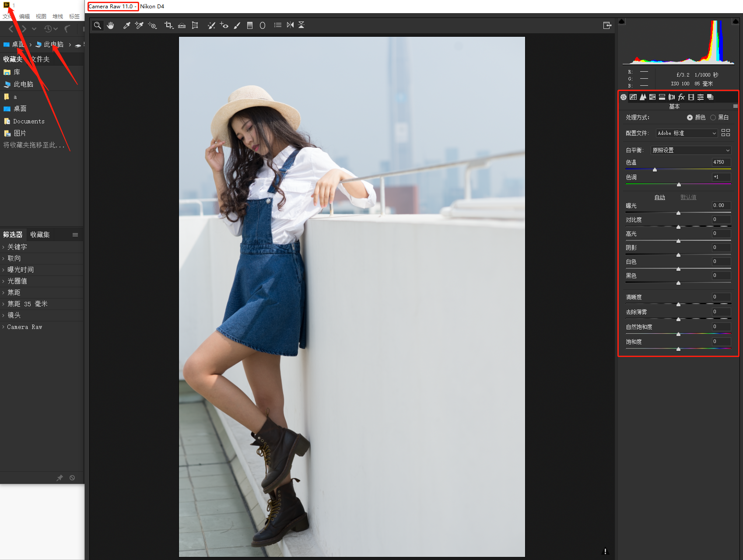Viewport: 743px width, 560px height.
Task: Switch to the 收藏集 tab
Action: point(40,235)
